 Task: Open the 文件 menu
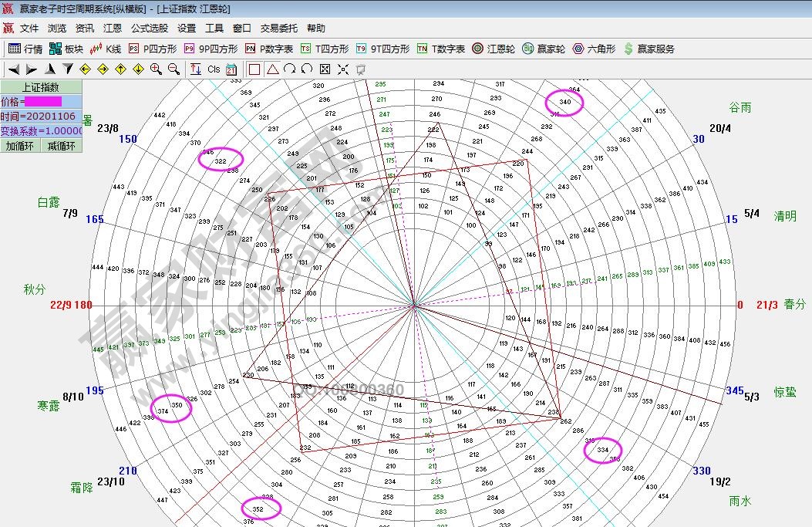point(29,29)
